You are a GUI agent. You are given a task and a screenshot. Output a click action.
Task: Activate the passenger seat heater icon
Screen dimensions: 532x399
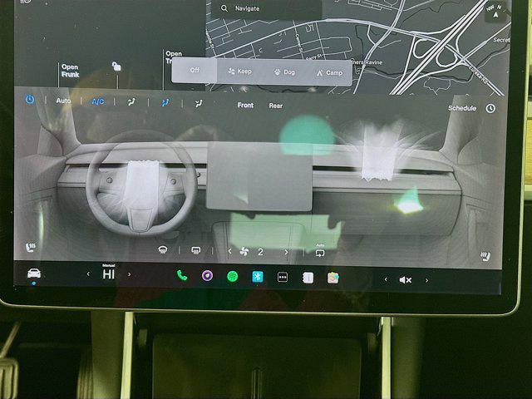(485, 254)
